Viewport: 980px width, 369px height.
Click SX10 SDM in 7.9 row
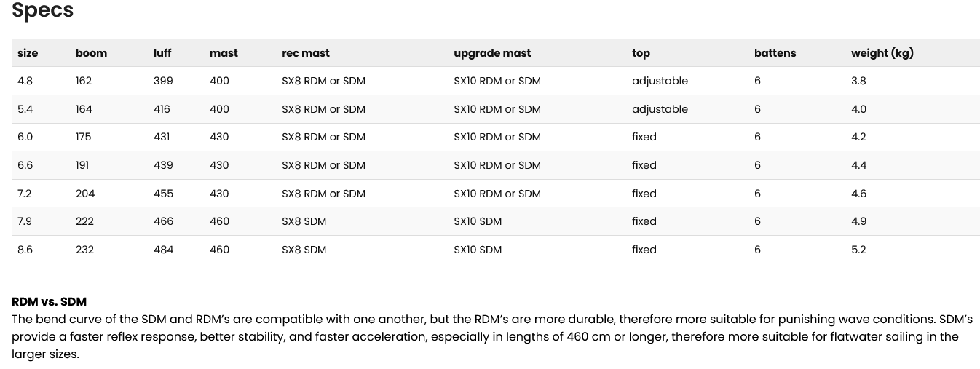pyautogui.click(x=478, y=221)
